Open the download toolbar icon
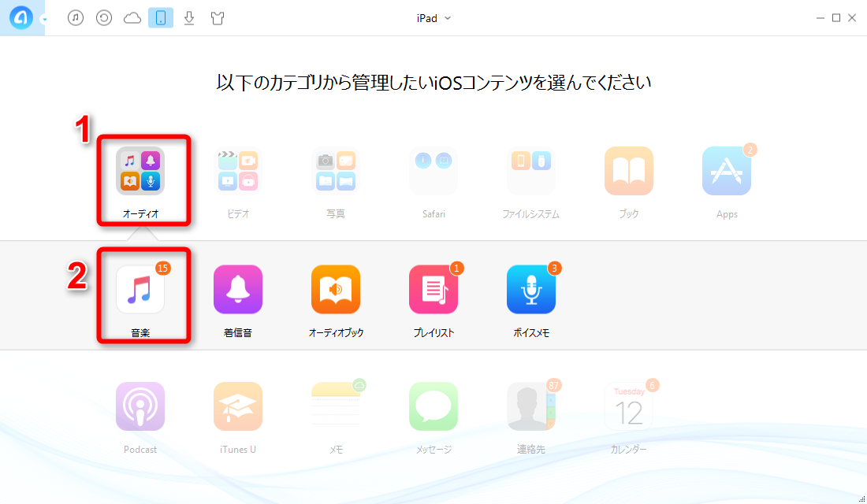 (x=189, y=18)
